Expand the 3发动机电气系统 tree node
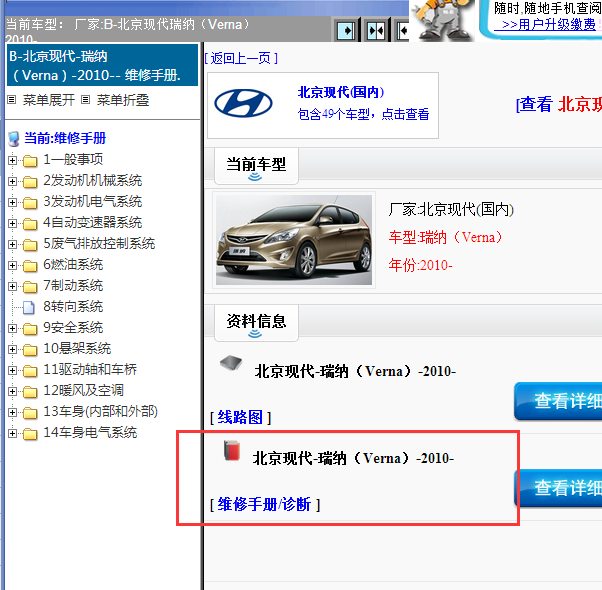602x590 pixels. coord(12,202)
